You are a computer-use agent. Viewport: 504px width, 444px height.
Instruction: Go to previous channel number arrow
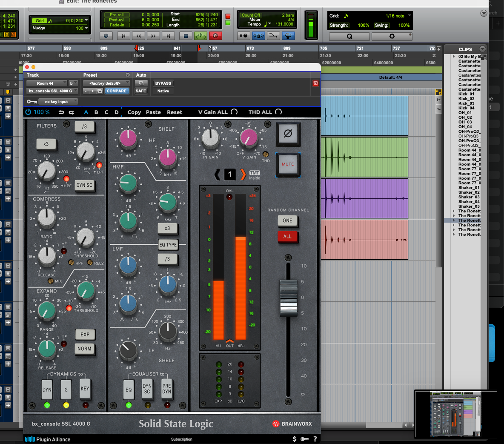(217, 174)
